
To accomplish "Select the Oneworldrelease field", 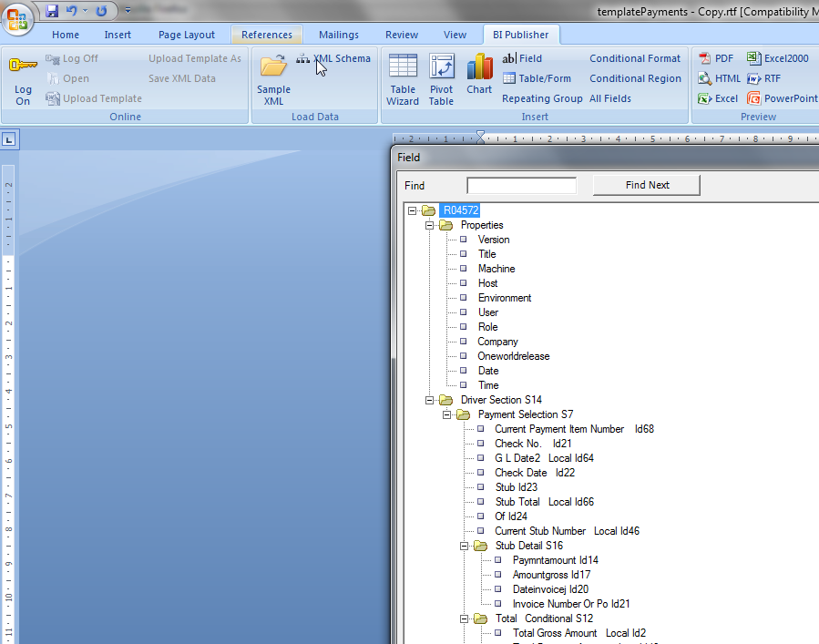I will click(514, 356).
